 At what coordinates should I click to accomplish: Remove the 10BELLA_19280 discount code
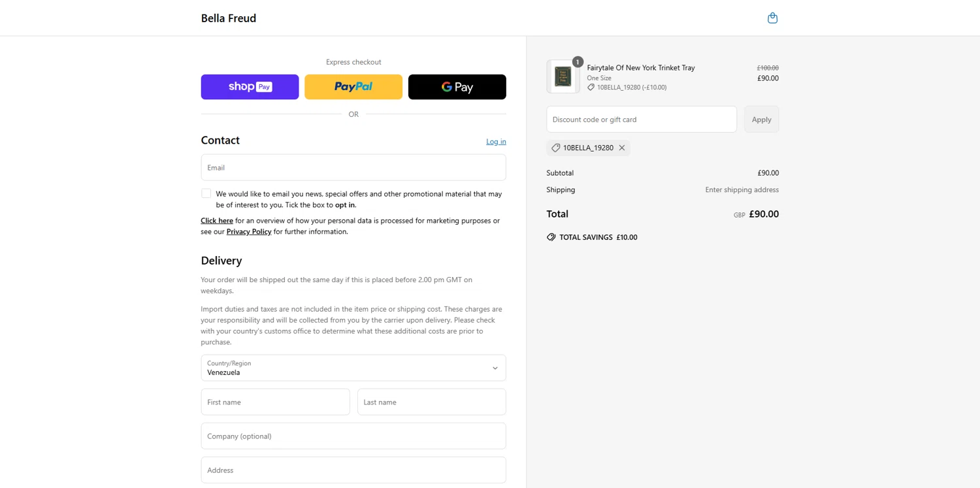point(622,148)
